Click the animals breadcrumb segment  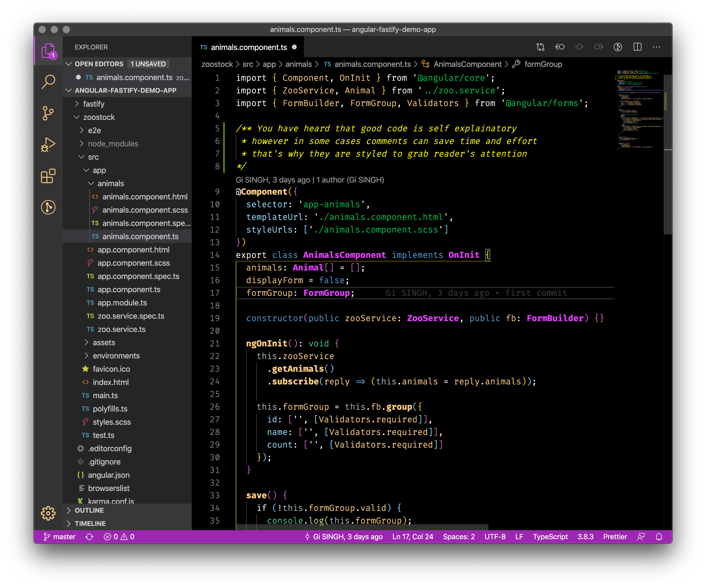(298, 64)
